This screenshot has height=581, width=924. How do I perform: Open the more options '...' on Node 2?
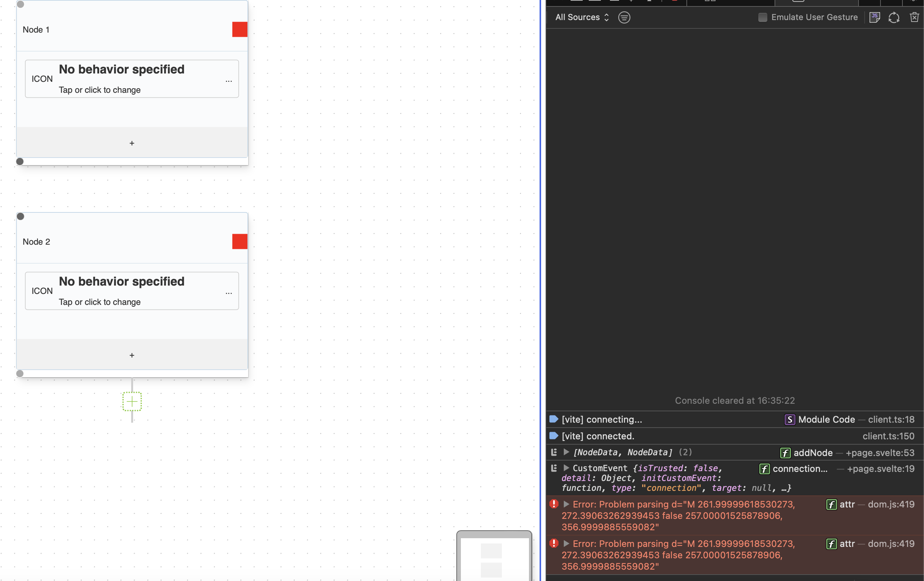point(229,293)
